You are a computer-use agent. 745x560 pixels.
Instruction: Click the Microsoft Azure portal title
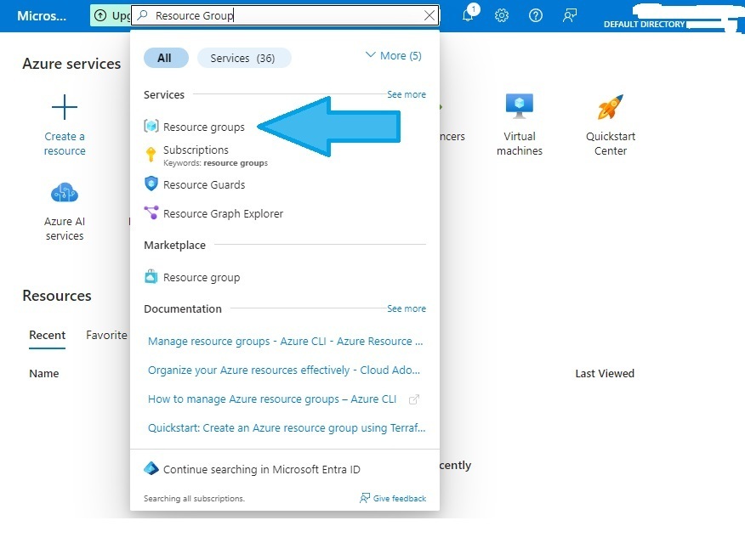pos(42,16)
